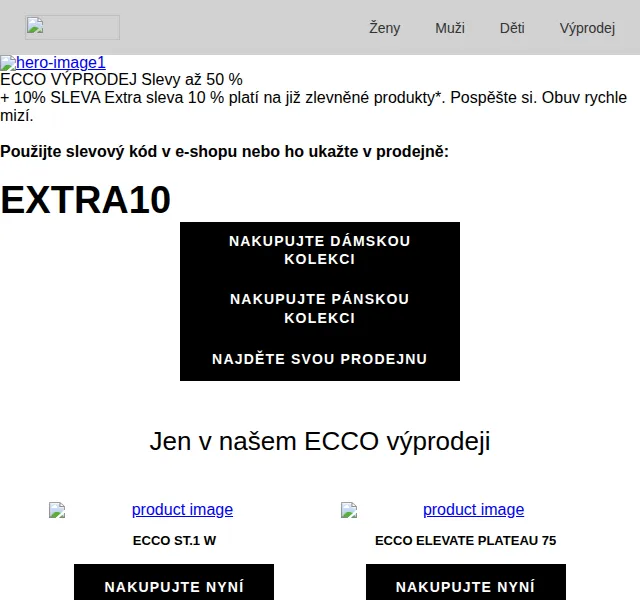Click the ECCO ELEVATE PLATEAU 75 product name
This screenshot has width=640, height=600.
pyautogui.click(x=466, y=540)
